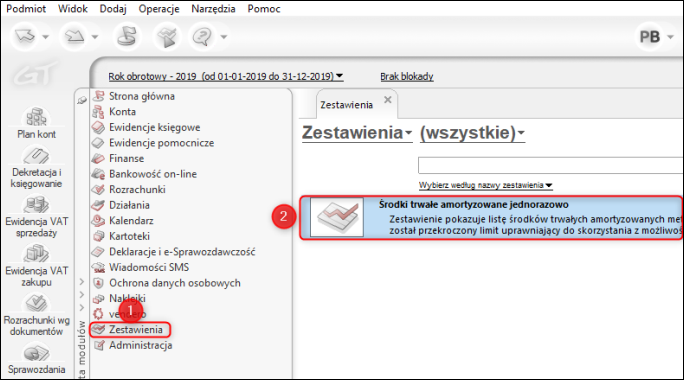The height and width of the screenshot is (380, 684).
Task: Click the Środki trwałe report chart thumbnail
Action: coord(337,217)
